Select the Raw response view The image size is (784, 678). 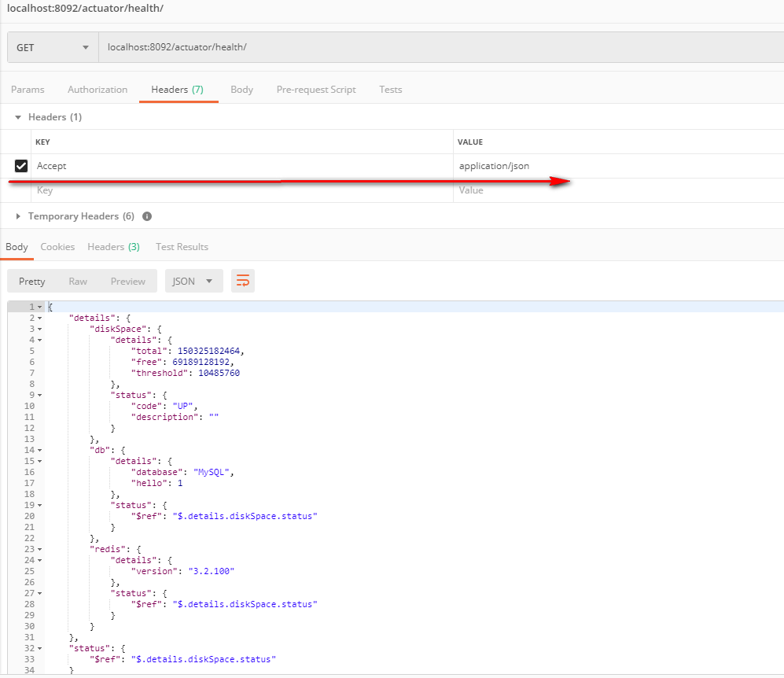pos(78,281)
